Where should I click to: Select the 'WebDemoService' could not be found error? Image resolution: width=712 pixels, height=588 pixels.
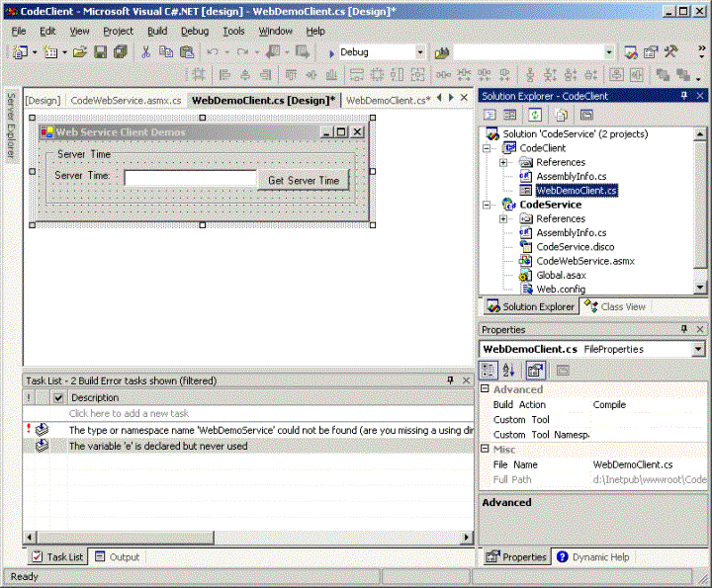click(248, 430)
